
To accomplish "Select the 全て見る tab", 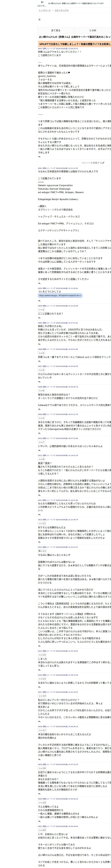I will (x=56, y=30).
